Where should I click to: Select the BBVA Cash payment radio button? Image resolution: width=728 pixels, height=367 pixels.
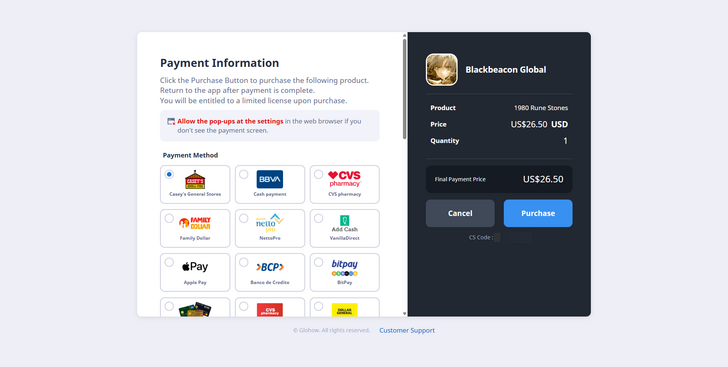click(x=243, y=174)
